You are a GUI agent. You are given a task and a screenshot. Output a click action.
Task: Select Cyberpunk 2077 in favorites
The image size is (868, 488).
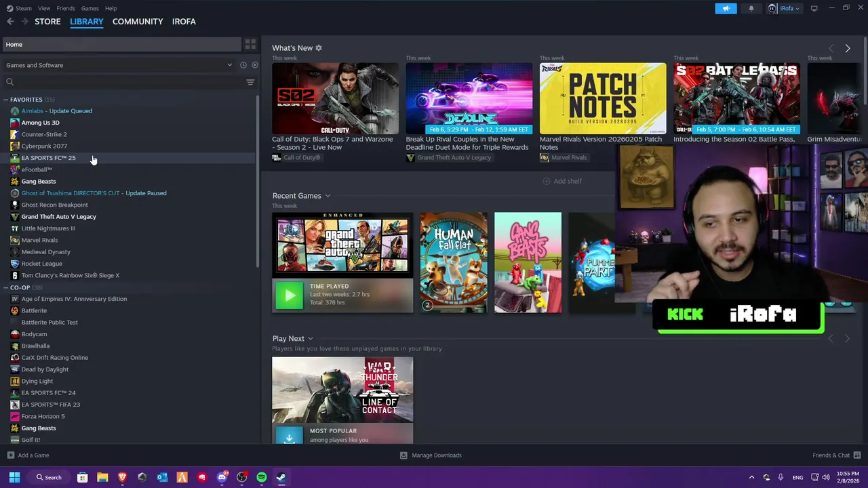coord(44,146)
